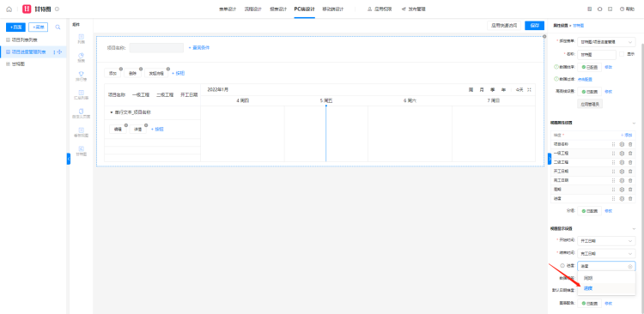Click the 点击配置 link

click(x=585, y=79)
